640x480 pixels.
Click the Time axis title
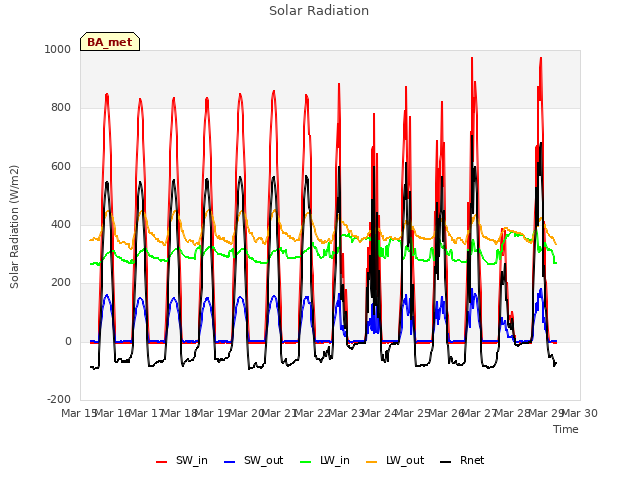566,429
